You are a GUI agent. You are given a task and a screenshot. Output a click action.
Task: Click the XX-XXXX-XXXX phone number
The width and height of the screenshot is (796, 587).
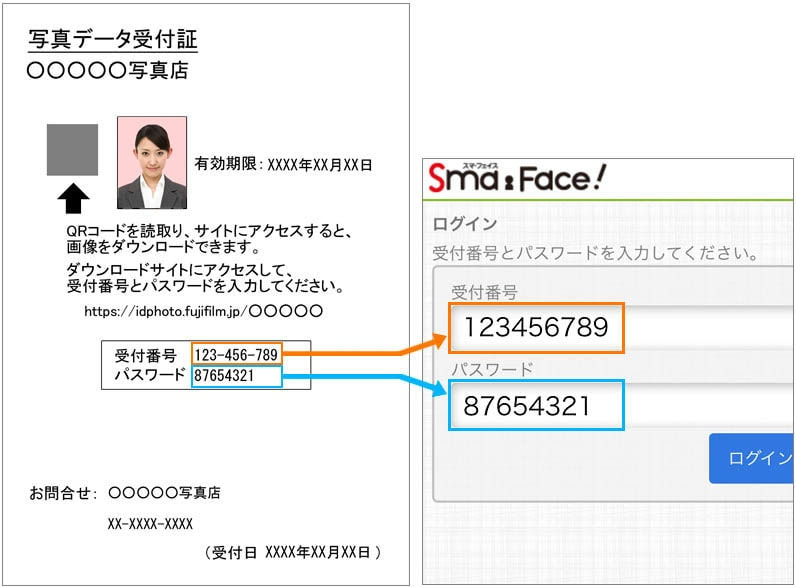[x=150, y=523]
